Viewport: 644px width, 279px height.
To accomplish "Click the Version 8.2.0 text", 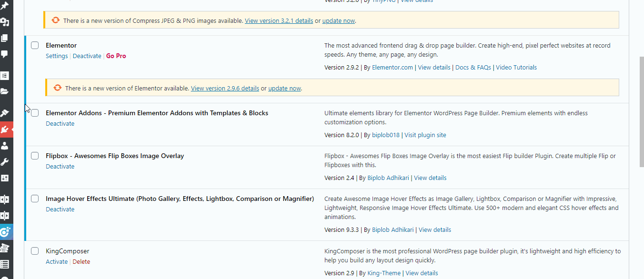I will [342, 135].
